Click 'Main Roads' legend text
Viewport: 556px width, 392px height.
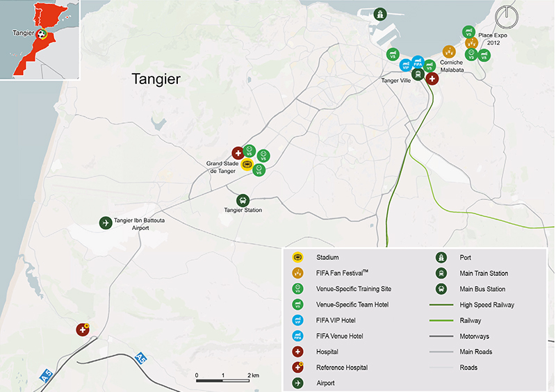476,352
